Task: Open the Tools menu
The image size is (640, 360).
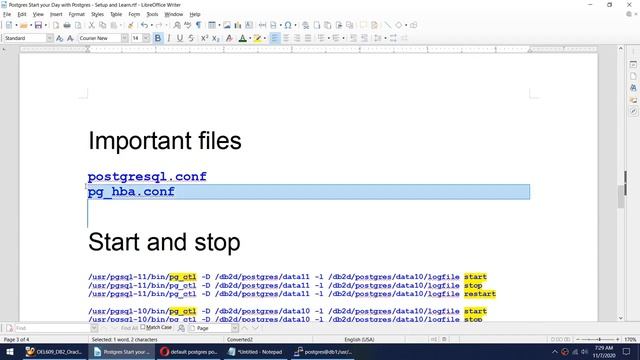Action: tap(152, 14)
